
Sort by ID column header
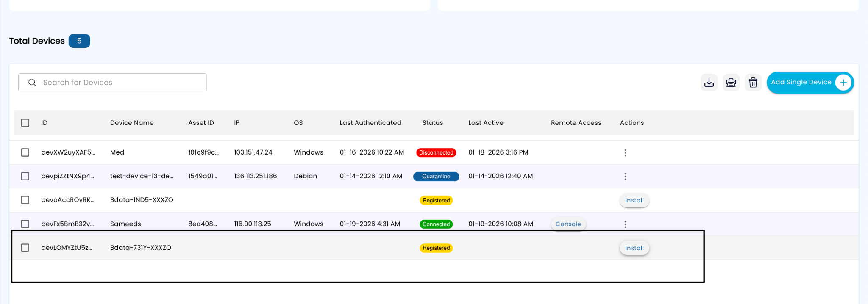point(45,123)
